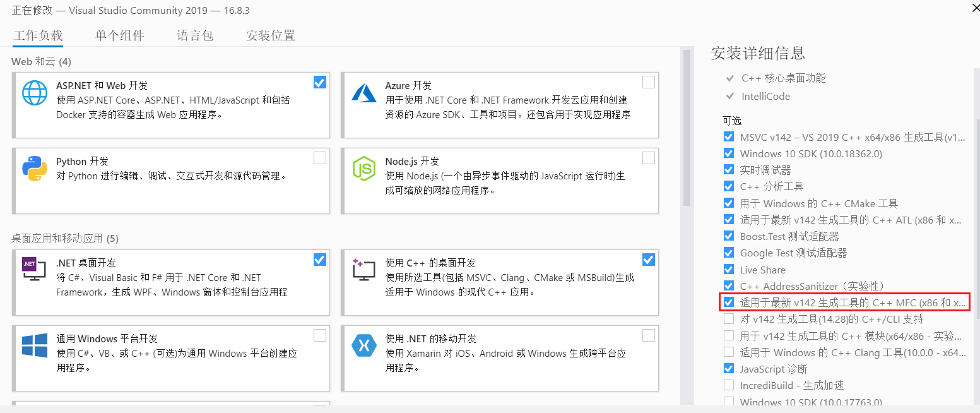Enable the Azure development workload checkbox
The width and height of the screenshot is (980, 413).
[649, 82]
